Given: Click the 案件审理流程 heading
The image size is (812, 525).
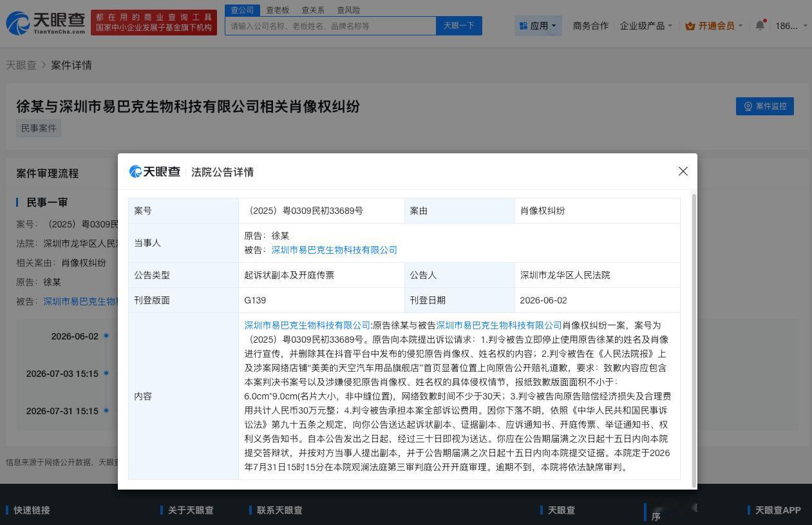Looking at the screenshot, I should click(47, 173).
